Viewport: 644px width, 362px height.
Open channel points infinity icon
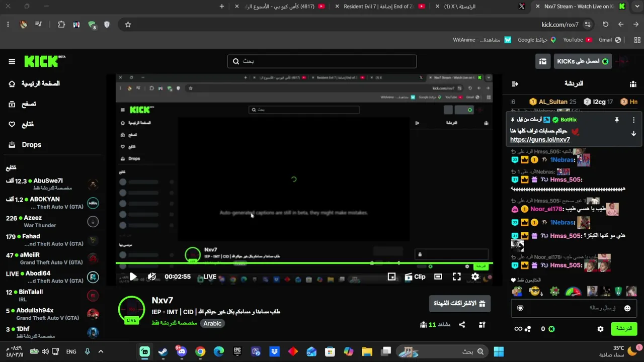click(518, 329)
